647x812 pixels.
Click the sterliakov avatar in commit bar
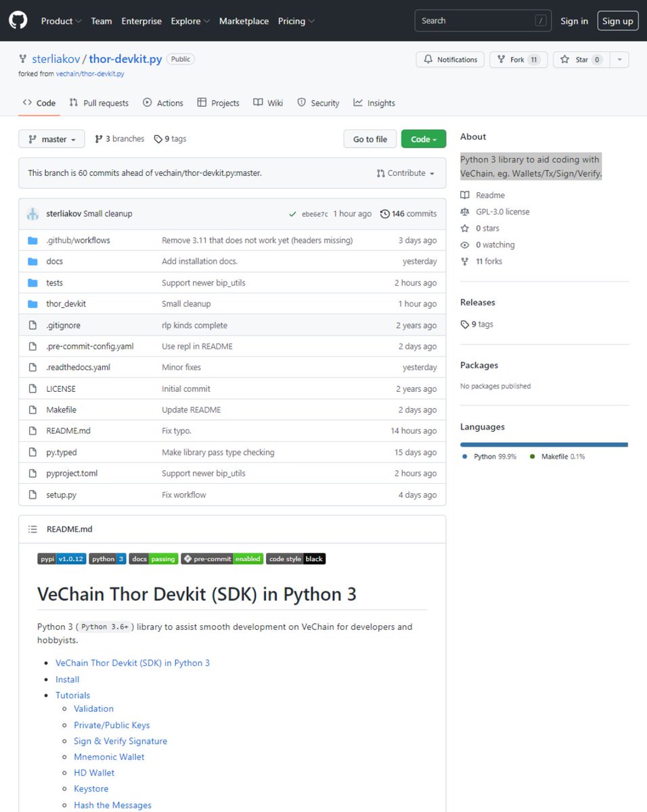(x=33, y=214)
